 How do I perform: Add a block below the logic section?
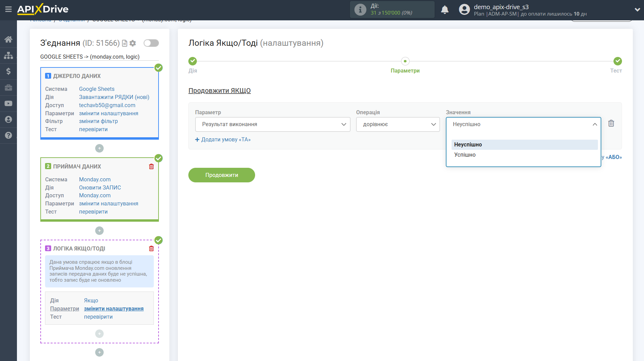99,353
